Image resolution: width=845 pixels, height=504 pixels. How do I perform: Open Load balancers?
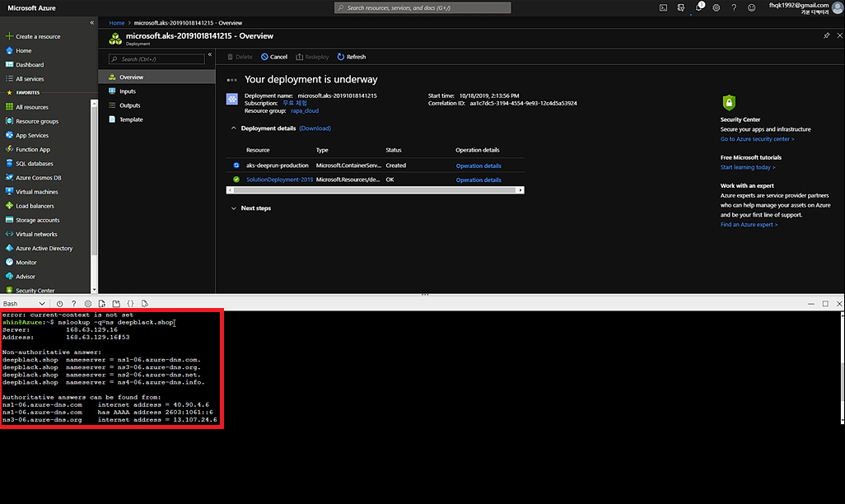(30, 206)
